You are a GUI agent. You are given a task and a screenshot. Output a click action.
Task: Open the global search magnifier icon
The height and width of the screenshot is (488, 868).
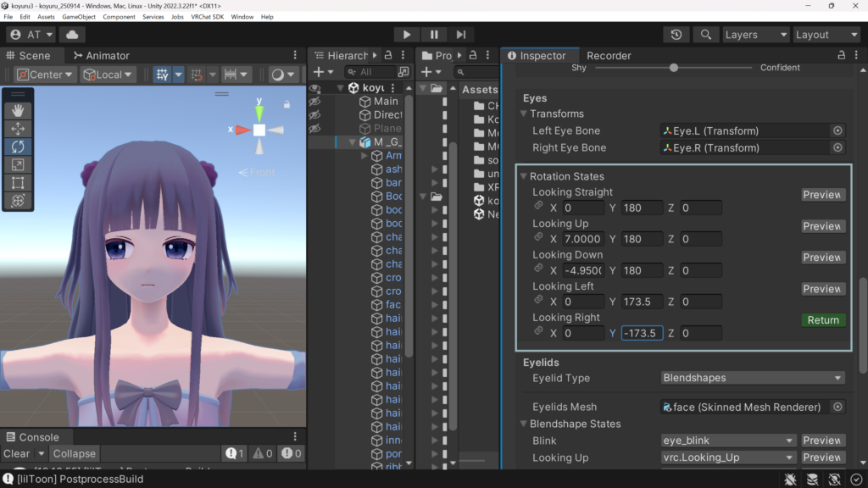coord(706,35)
